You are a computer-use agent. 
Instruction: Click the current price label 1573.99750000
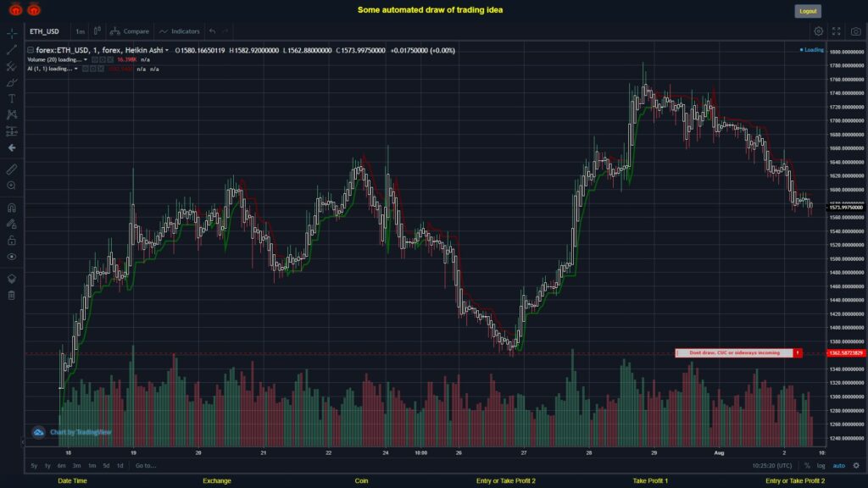[846, 208]
